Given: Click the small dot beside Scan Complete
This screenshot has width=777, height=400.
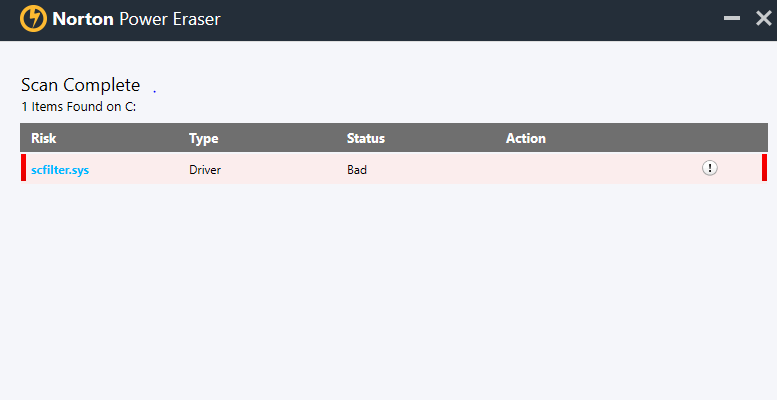Looking at the screenshot, I should pyautogui.click(x=154, y=90).
